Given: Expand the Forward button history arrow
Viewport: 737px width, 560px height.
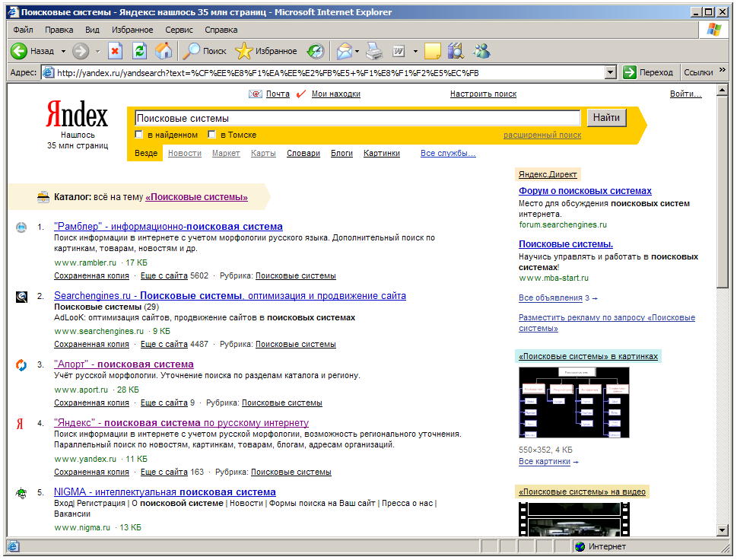Looking at the screenshot, I should coord(98,51).
